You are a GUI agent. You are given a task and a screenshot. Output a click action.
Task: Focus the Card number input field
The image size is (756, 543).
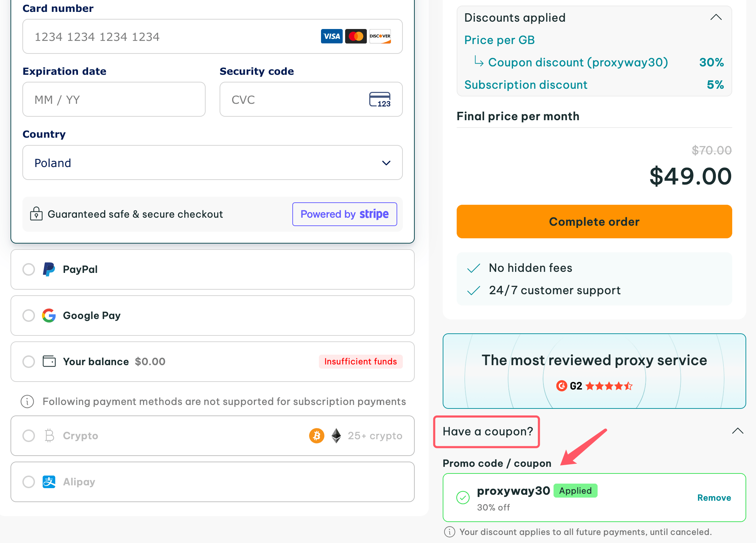point(213,36)
